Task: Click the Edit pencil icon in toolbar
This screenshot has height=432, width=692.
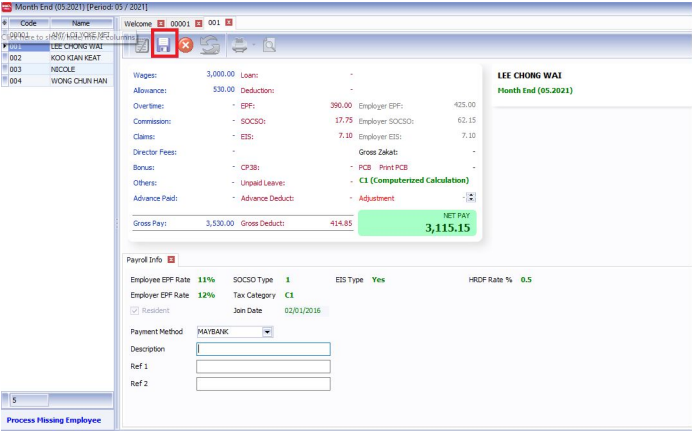Action: click(142, 45)
